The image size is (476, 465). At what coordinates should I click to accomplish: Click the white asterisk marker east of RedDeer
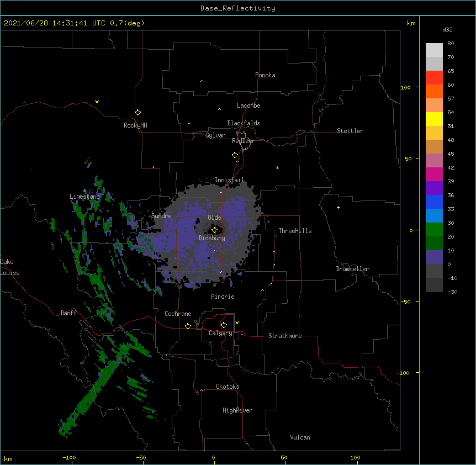point(277,167)
